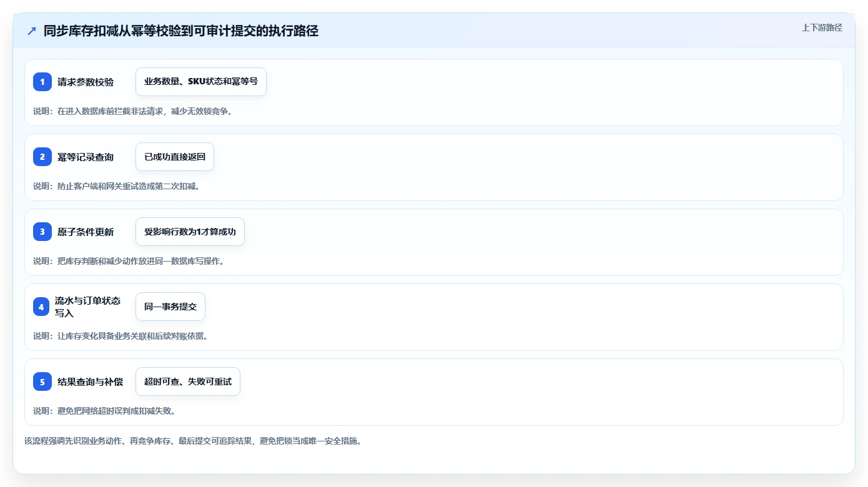Select the step 3 number badge
This screenshot has height=487, width=868.
click(x=42, y=232)
